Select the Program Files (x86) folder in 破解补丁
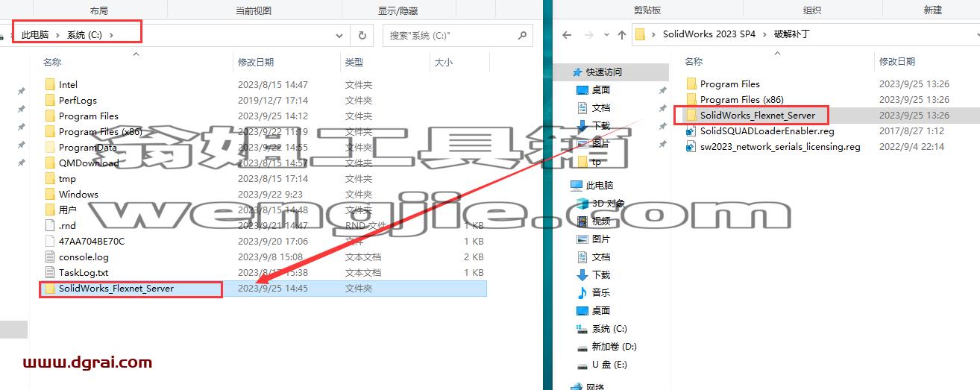The height and width of the screenshot is (390, 980). (x=742, y=99)
